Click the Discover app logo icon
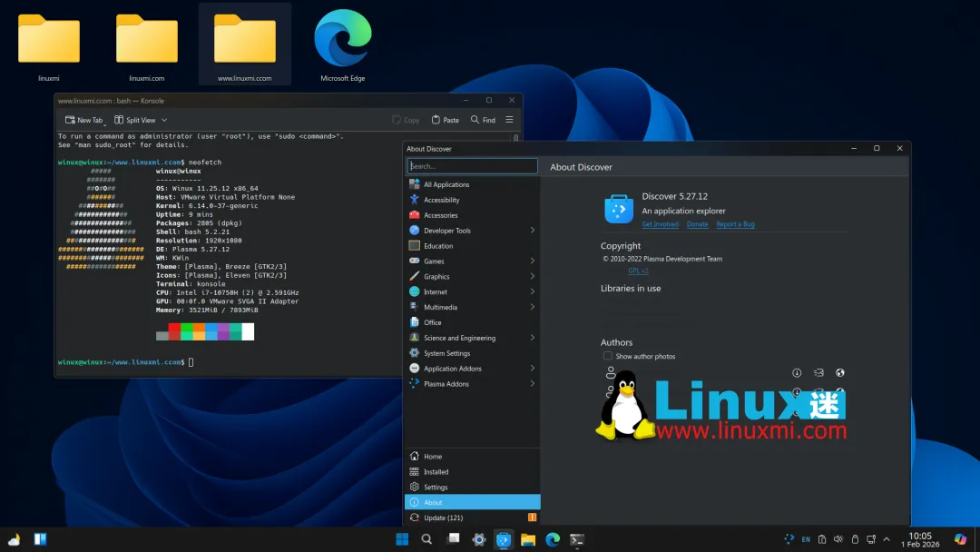The width and height of the screenshot is (980, 552). point(619,209)
